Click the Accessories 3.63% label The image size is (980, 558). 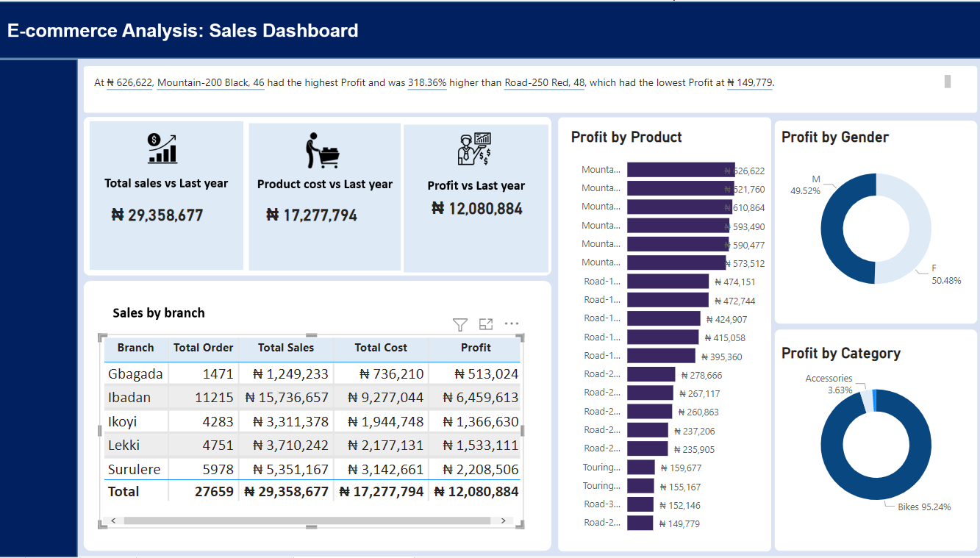click(x=829, y=384)
